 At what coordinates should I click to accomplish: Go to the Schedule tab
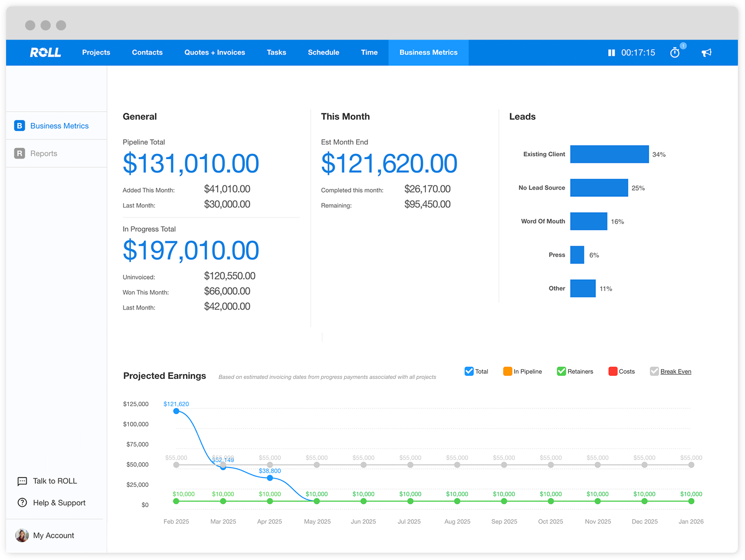(x=323, y=52)
